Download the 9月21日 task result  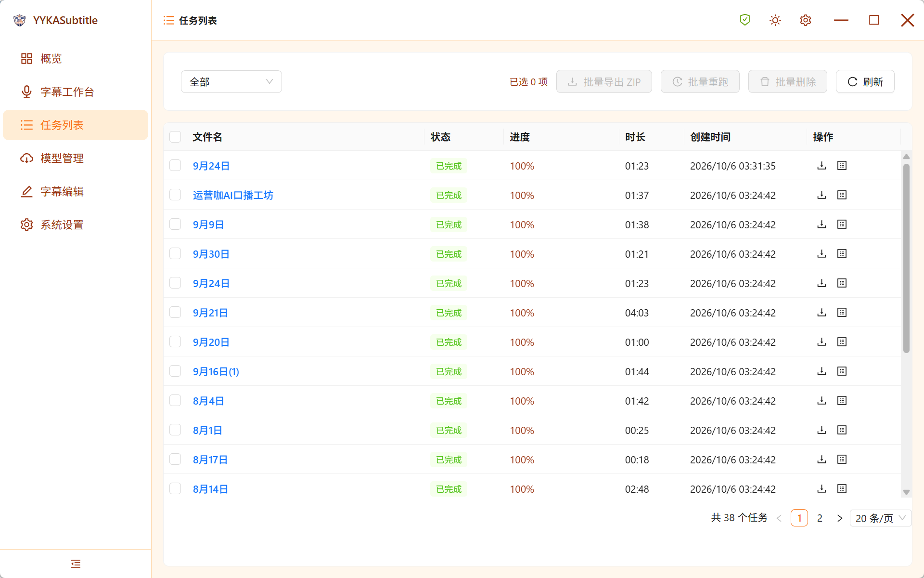pos(821,313)
